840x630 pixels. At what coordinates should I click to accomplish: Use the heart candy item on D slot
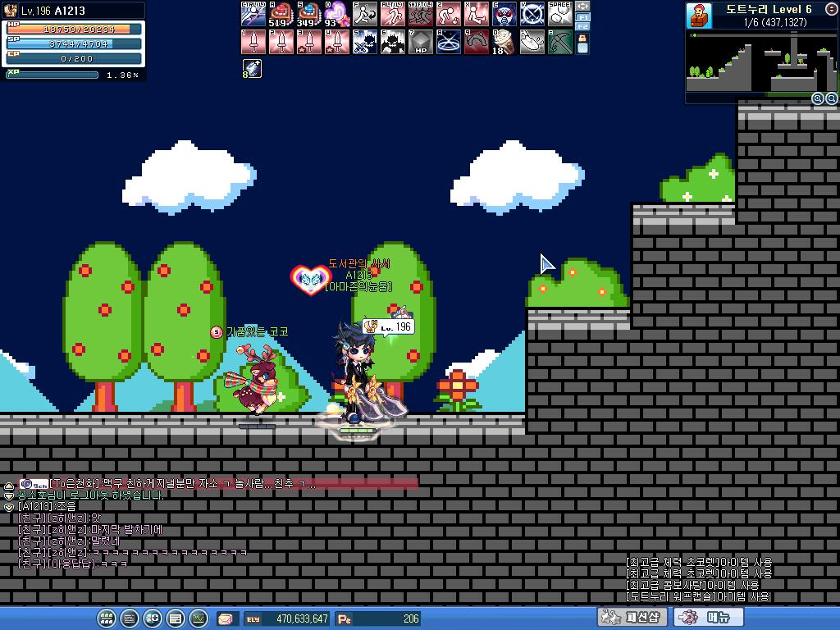pos(337,14)
